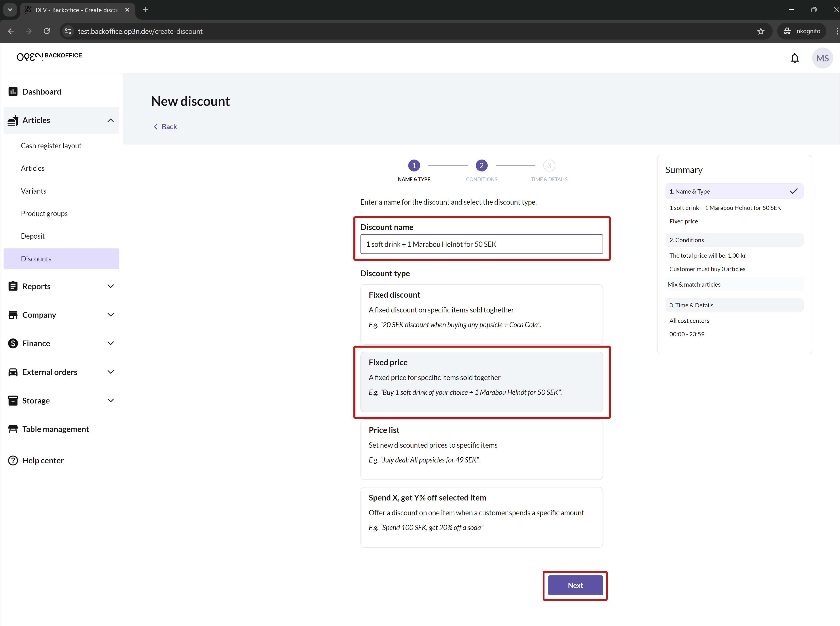Open site information icon in address bar

[x=68, y=31]
